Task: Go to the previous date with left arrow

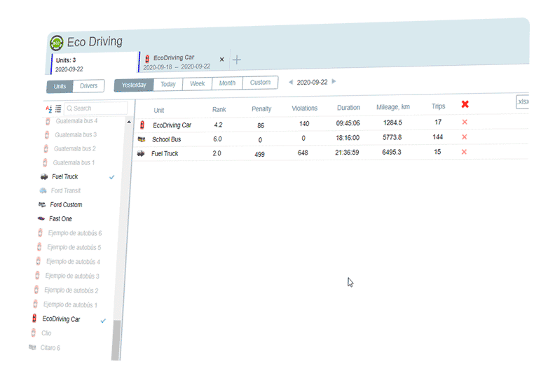Action: click(x=291, y=82)
